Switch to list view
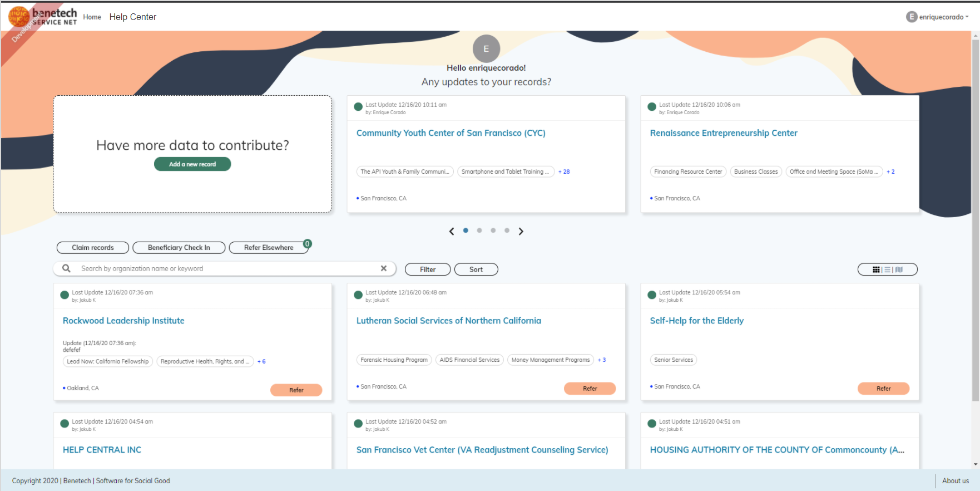The width and height of the screenshot is (980, 491). click(x=888, y=269)
